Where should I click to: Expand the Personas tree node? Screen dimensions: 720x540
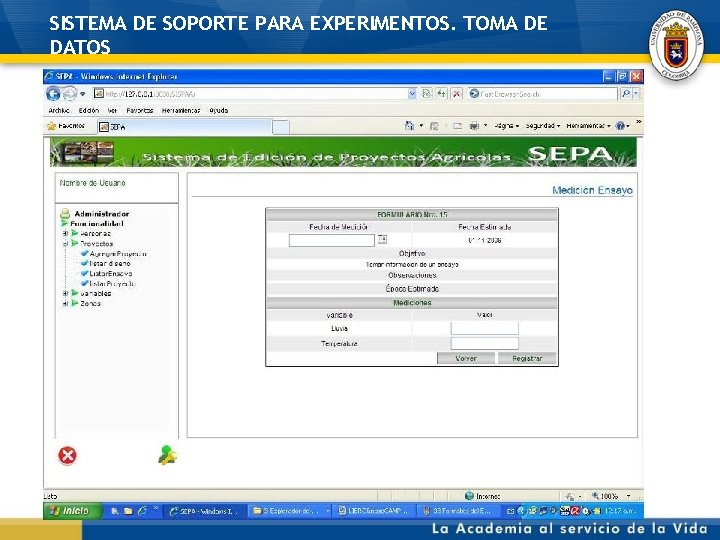(65, 233)
